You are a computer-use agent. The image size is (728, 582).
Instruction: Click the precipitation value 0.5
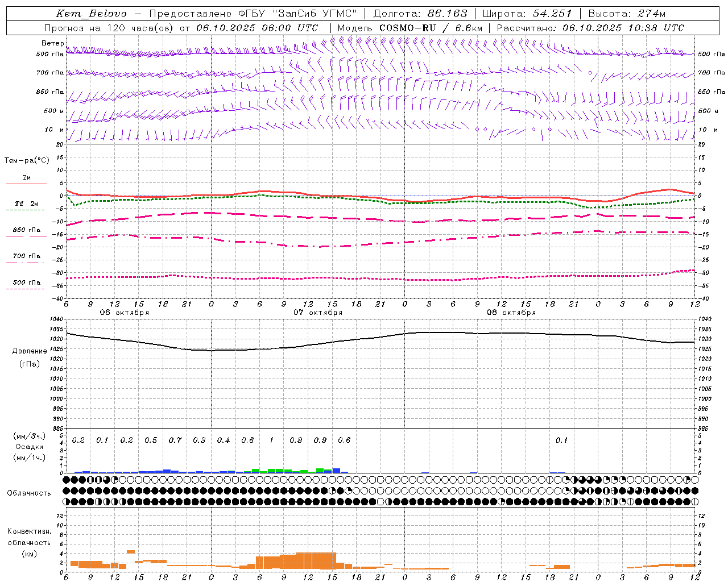(x=151, y=440)
